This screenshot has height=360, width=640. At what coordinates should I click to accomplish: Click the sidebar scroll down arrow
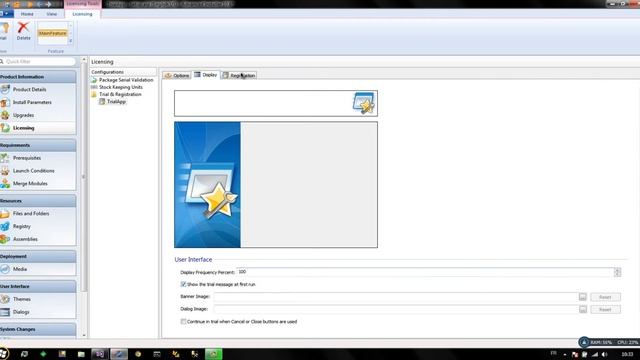click(84, 335)
